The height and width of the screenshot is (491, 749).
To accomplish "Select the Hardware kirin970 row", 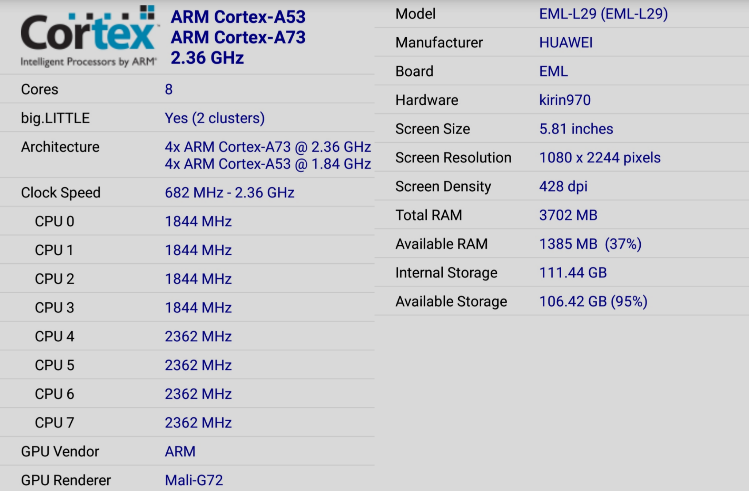I will pyautogui.click(x=562, y=100).
